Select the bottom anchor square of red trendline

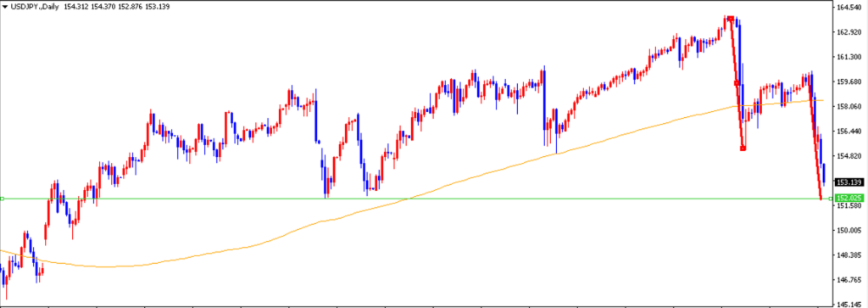tap(743, 148)
